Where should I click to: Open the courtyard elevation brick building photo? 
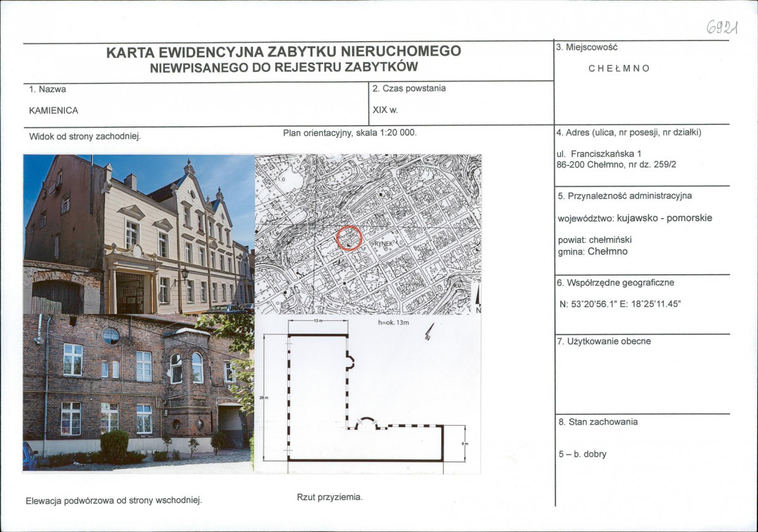click(x=138, y=393)
